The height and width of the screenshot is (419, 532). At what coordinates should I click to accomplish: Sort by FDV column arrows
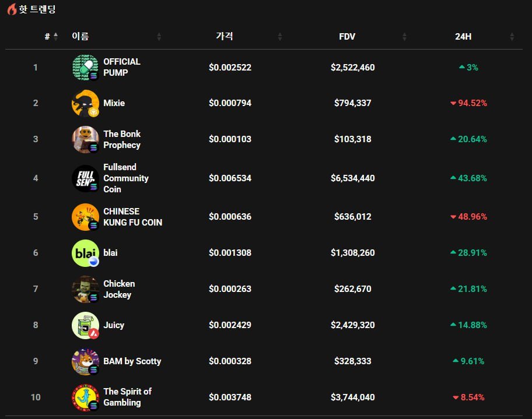[x=404, y=36]
